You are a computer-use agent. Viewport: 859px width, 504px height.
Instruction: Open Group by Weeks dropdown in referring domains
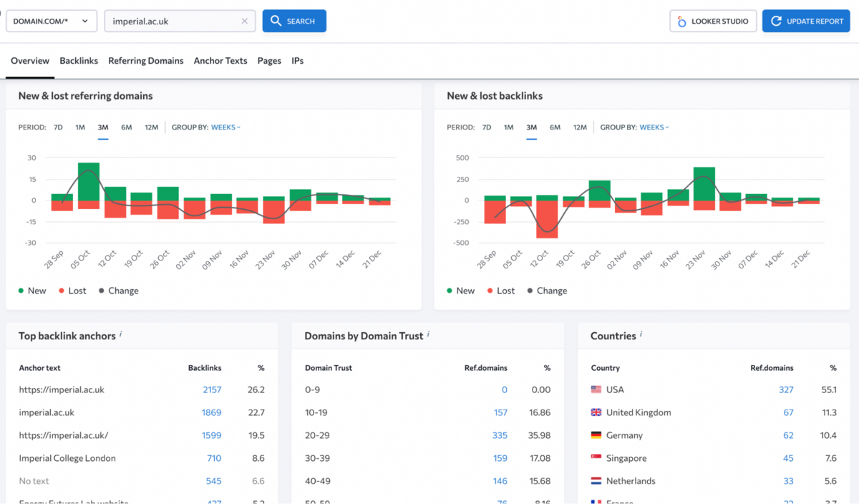tap(225, 127)
